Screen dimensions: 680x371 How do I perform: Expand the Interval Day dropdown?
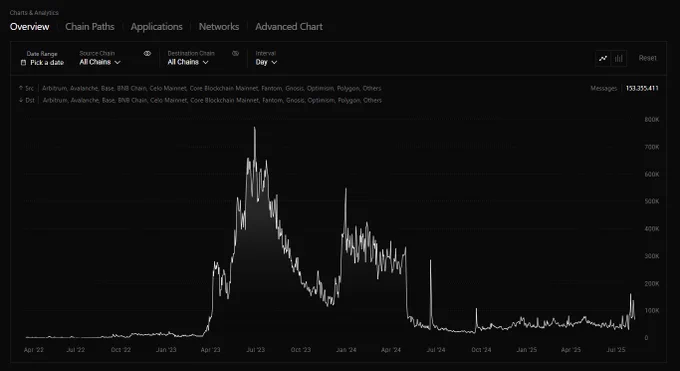(266, 62)
